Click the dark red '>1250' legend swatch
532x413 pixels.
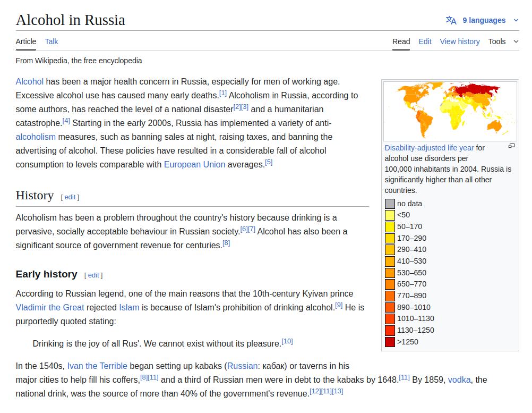point(390,342)
